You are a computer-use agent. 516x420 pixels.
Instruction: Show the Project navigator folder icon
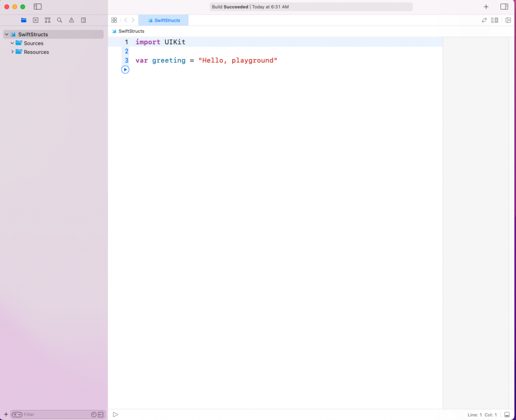coord(24,20)
